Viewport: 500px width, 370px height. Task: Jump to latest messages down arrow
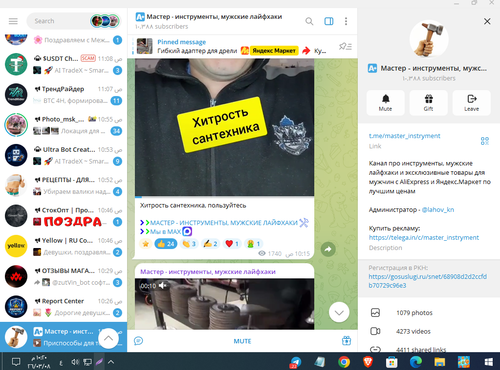click(339, 312)
